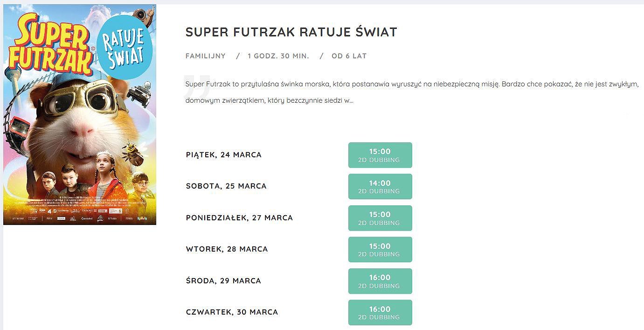Click the WTOREK, 28 MARCA date label

[227, 249]
